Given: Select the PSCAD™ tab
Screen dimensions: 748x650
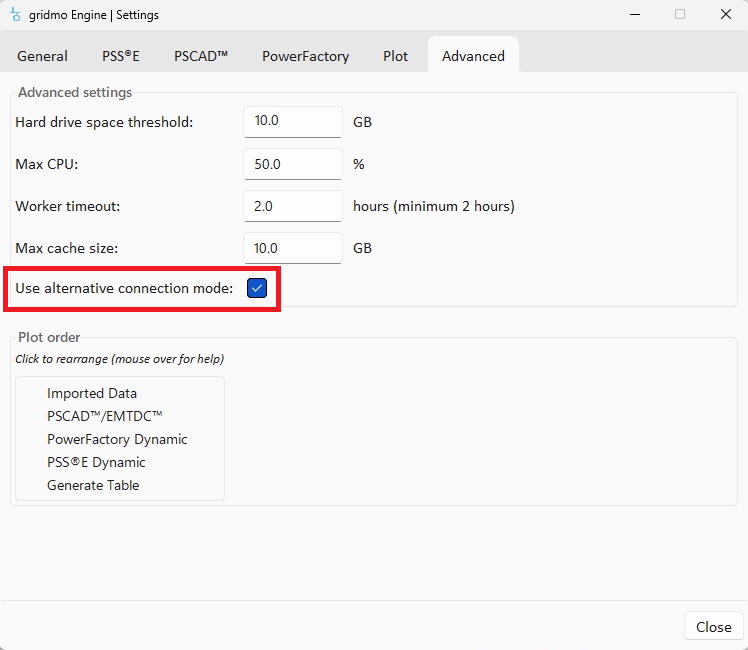Looking at the screenshot, I should 201,56.
